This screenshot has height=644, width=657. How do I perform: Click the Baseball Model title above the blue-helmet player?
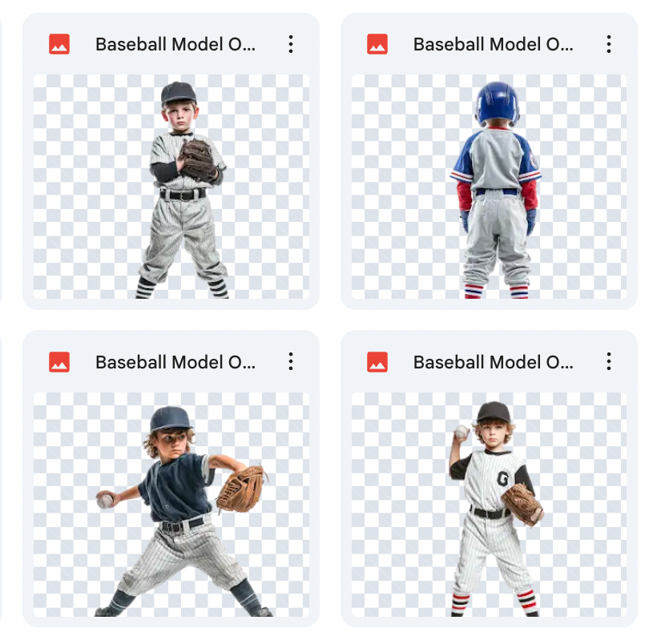pos(494,44)
